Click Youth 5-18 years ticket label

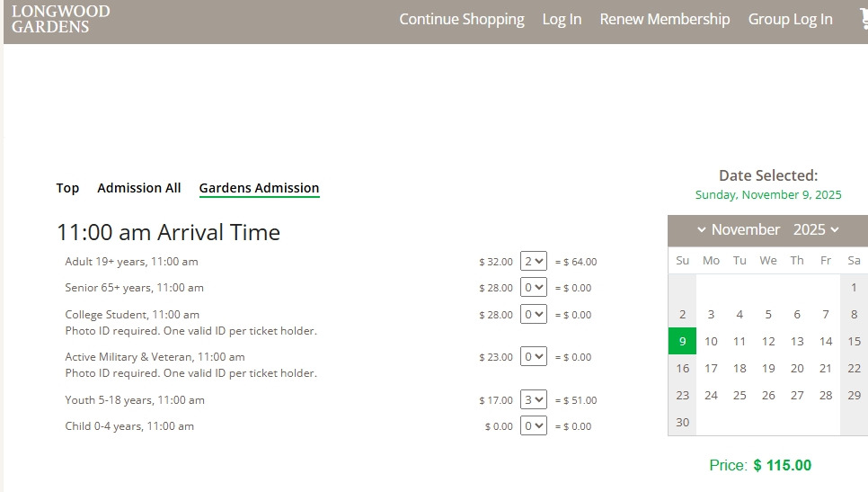[135, 400]
